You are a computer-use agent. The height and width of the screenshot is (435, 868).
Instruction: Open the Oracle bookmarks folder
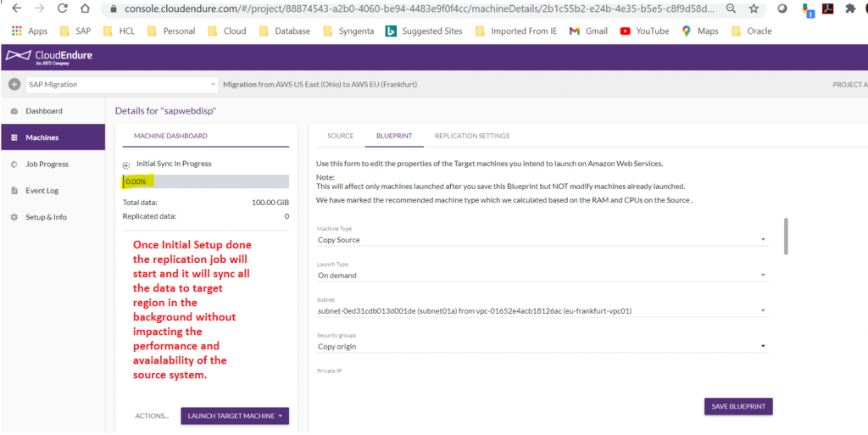[x=752, y=31]
